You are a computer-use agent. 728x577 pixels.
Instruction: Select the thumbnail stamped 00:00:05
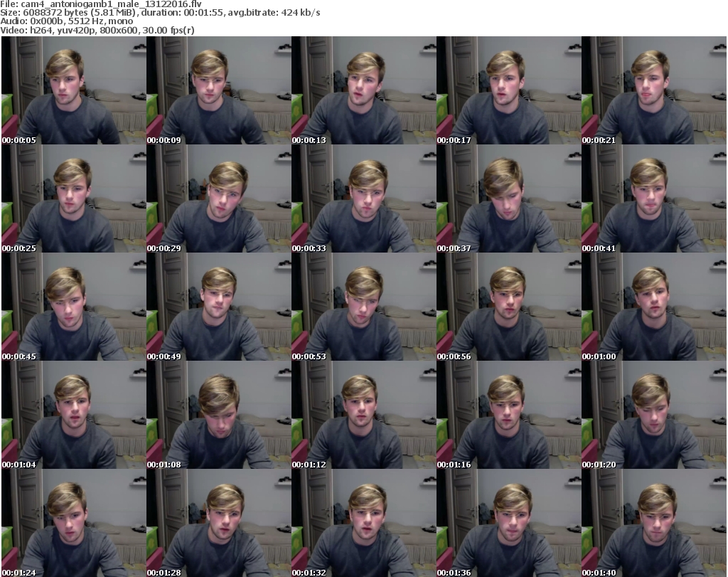coord(74,90)
